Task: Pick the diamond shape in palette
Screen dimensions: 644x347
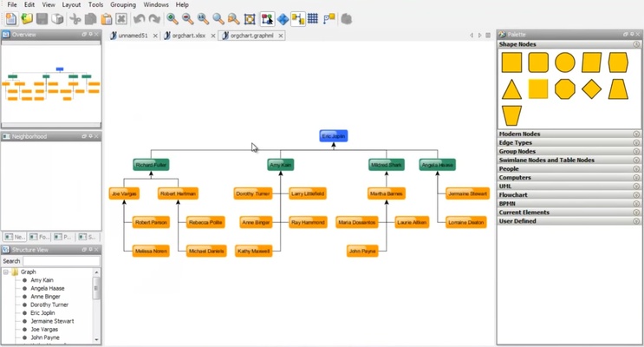Action: pyautogui.click(x=591, y=89)
